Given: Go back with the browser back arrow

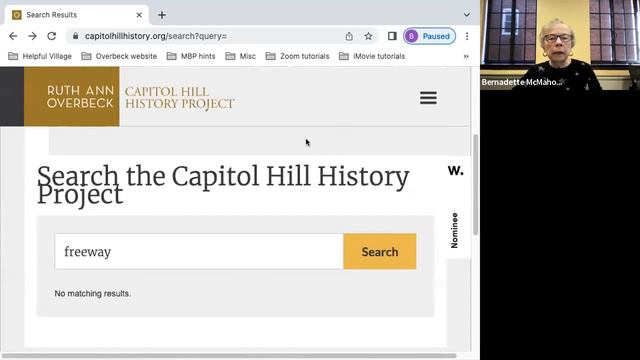Looking at the screenshot, I should coord(13,36).
